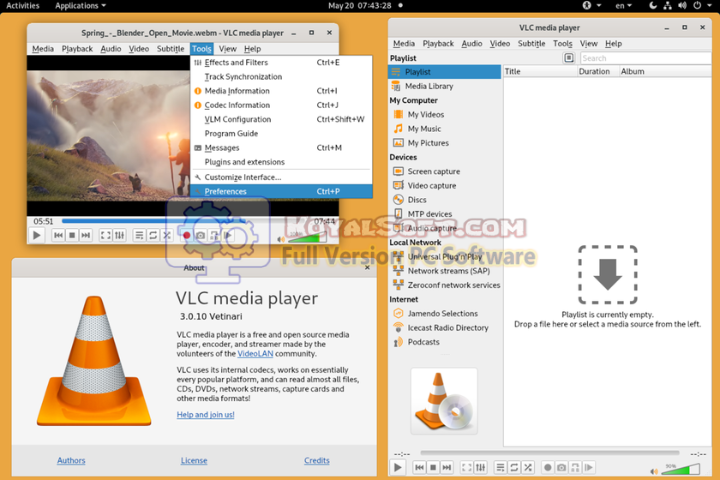The image size is (720, 480).
Task: Select Screen capture device
Action: point(444,172)
